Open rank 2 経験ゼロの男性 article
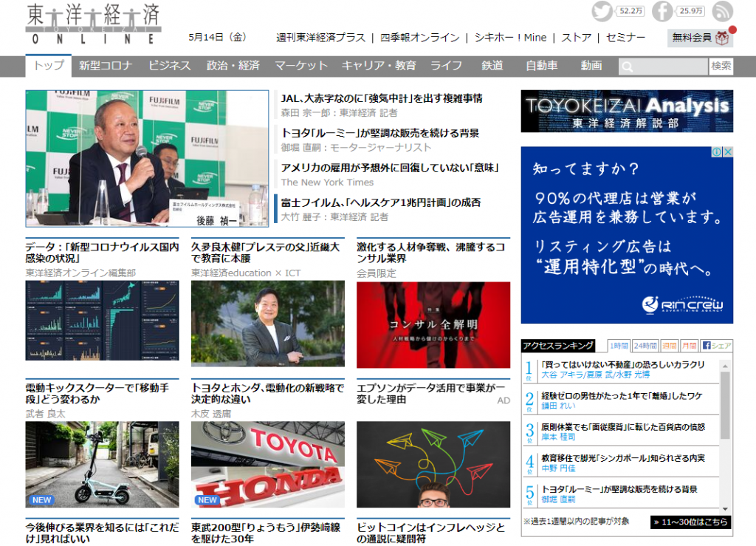 click(622, 396)
